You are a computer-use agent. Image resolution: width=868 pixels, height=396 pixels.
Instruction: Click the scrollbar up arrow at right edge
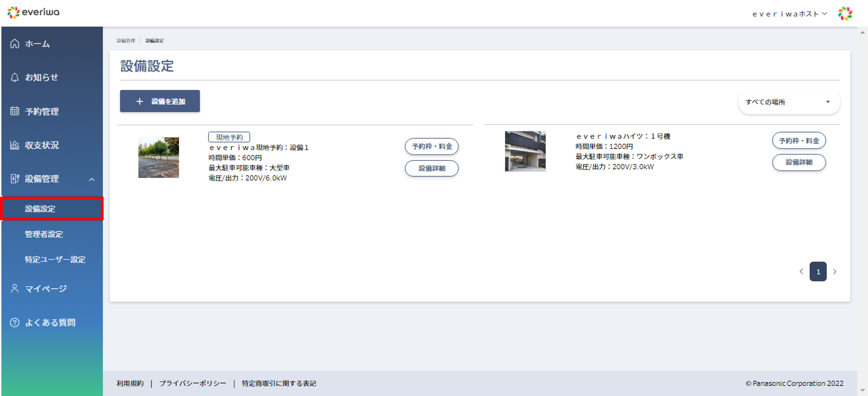[x=863, y=32]
